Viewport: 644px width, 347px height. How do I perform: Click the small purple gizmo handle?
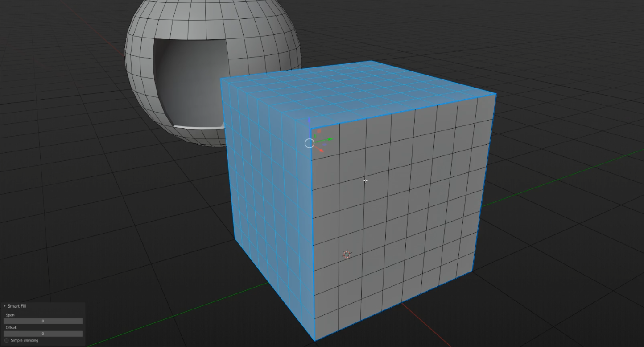(325, 145)
